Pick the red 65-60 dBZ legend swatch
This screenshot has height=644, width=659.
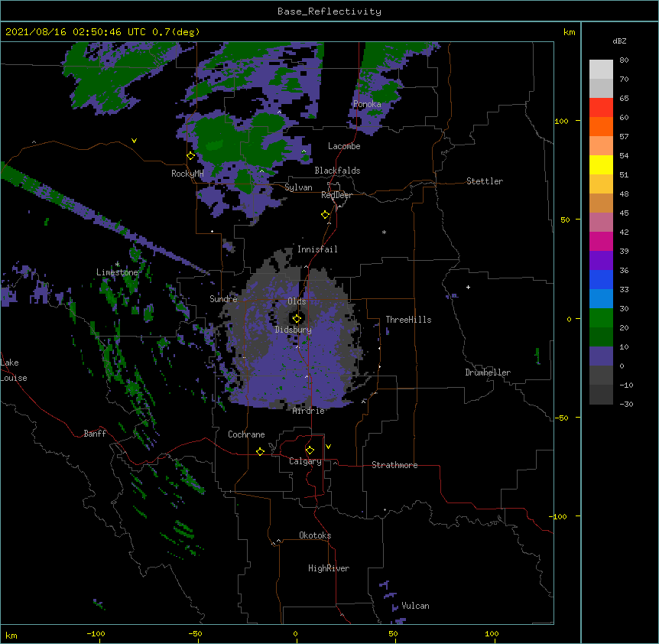pyautogui.click(x=601, y=108)
